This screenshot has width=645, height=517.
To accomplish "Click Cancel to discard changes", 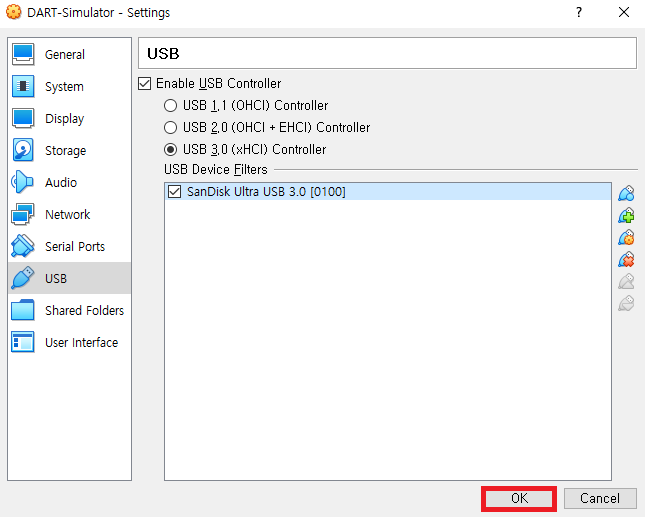I will click(x=599, y=498).
